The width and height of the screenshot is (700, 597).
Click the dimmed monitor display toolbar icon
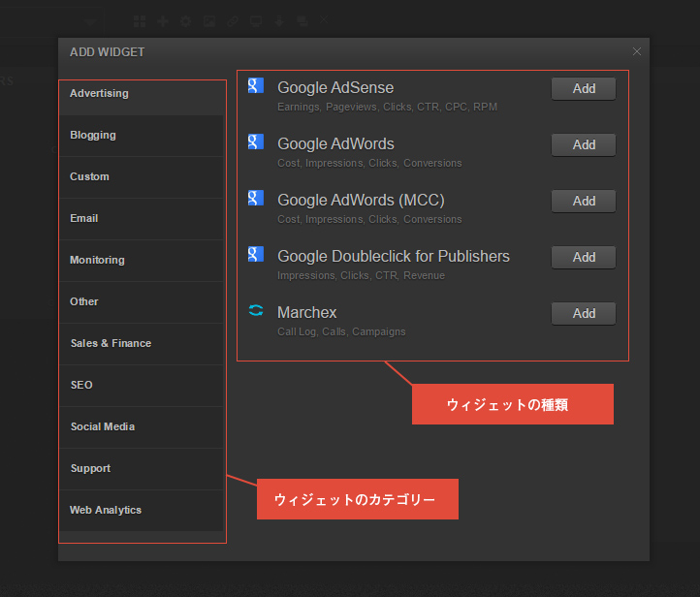click(x=256, y=21)
